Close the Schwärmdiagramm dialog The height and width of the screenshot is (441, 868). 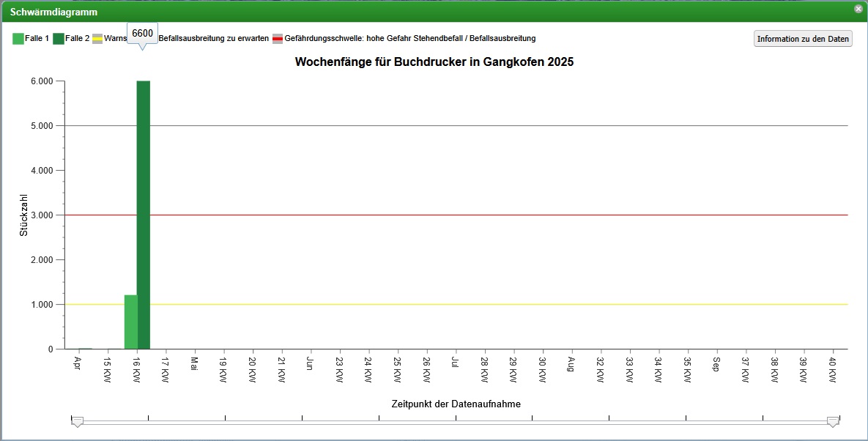858,9
